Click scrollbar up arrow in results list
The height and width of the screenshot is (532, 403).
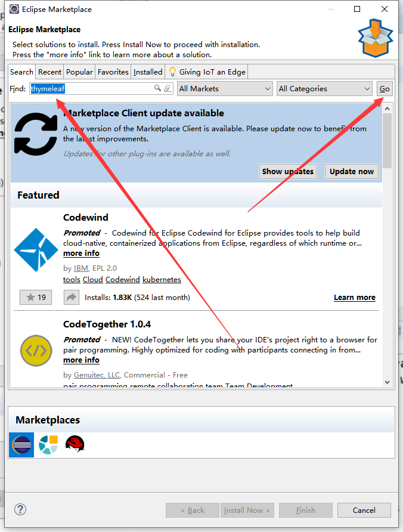(387, 109)
